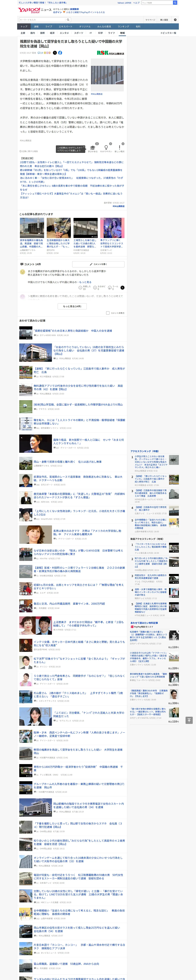196x980 pixels.
Task: Open 江田島市 殺人事件 速報 article
Action: [79, 370]
